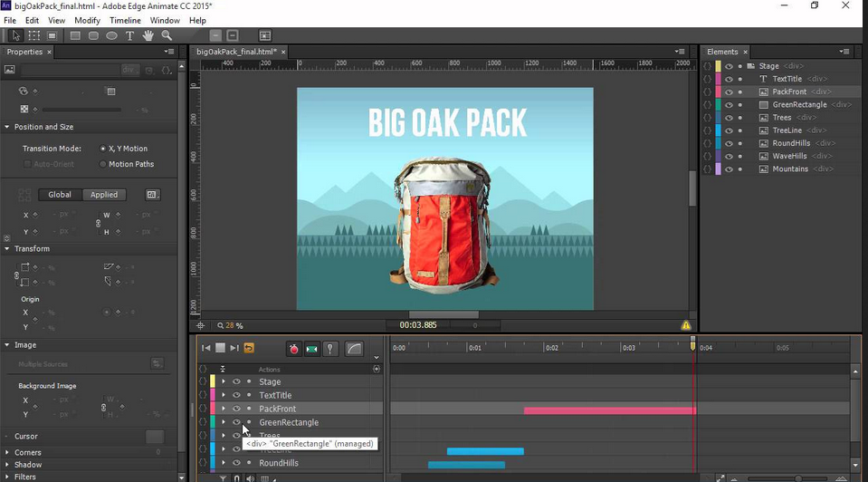Toggle the timeline Pin
This screenshot has height=482, width=868.
point(330,349)
